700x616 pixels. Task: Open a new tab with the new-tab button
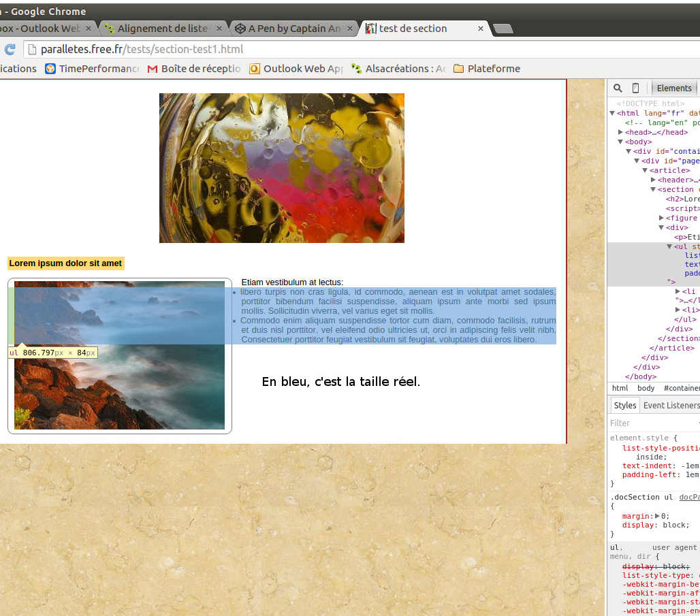[x=504, y=29]
